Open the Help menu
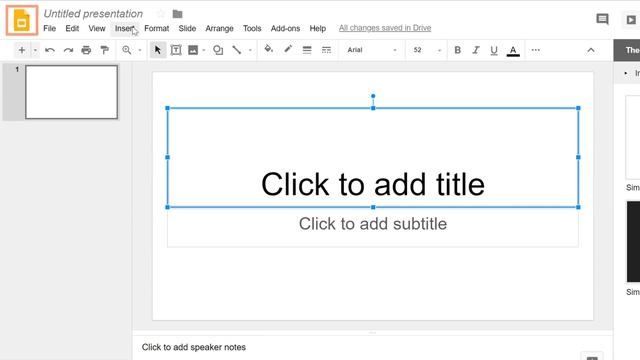Screen dimensions: 640x360 [x=318, y=29]
